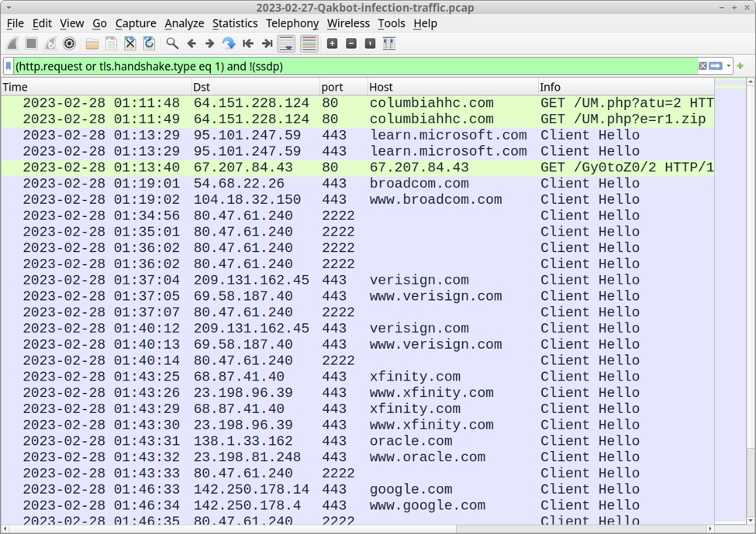756x534 pixels.
Task: Zoom in main window text
Action: tap(332, 43)
